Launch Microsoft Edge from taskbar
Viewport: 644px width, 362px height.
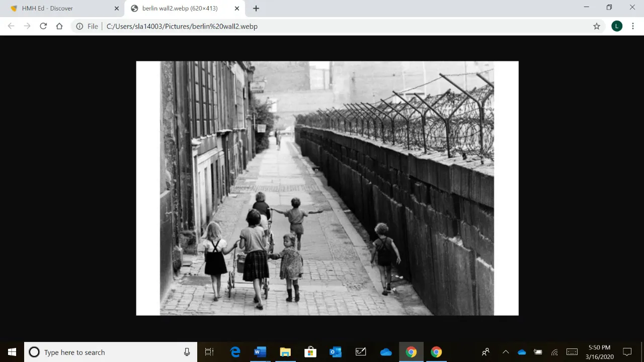pos(235,352)
